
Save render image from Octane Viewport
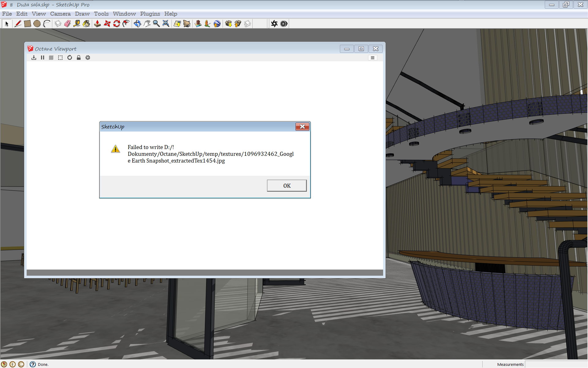tap(34, 58)
